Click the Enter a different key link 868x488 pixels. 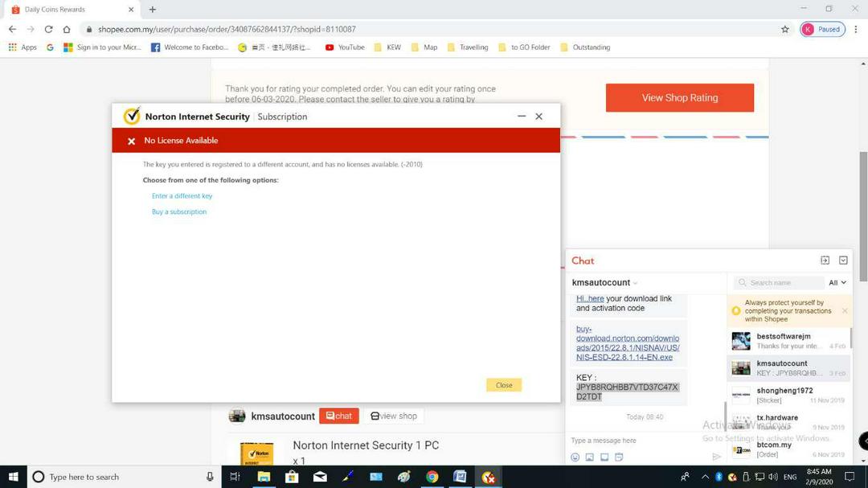tap(182, 196)
